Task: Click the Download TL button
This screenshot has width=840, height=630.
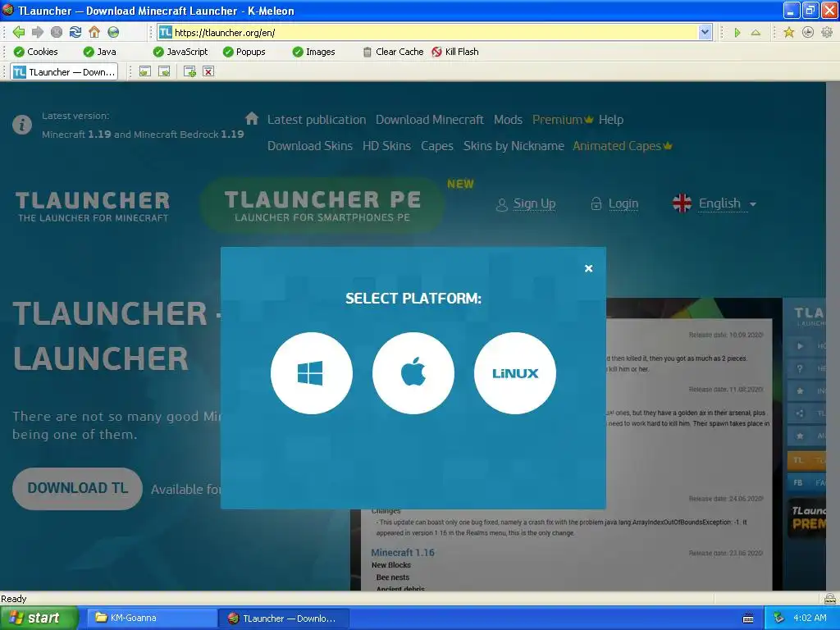Action: pos(78,488)
